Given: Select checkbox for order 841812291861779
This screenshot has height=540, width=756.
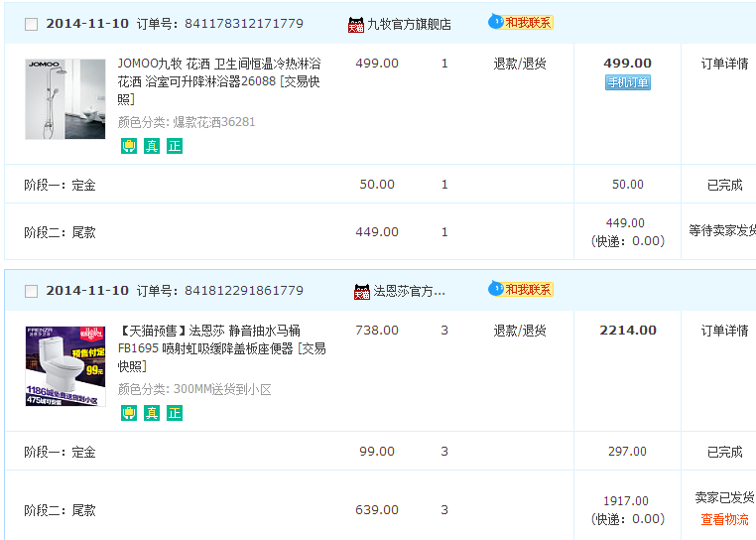Looking at the screenshot, I should tap(31, 291).
